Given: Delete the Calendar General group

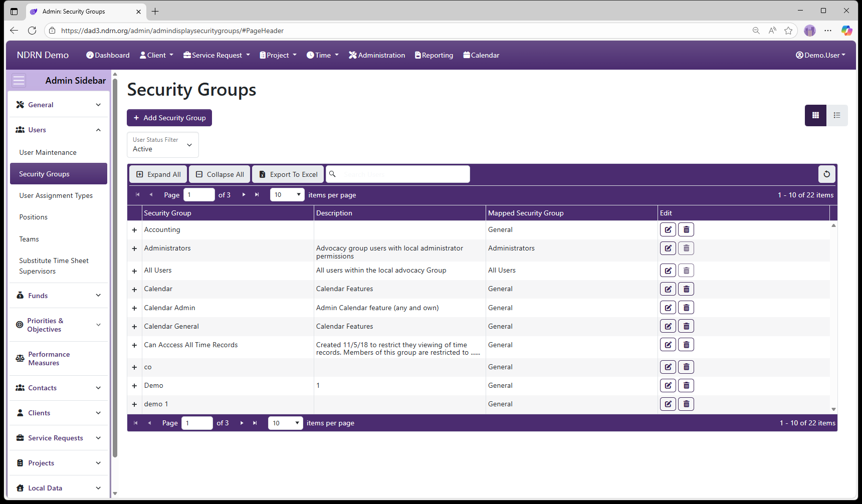Looking at the screenshot, I should click(686, 326).
